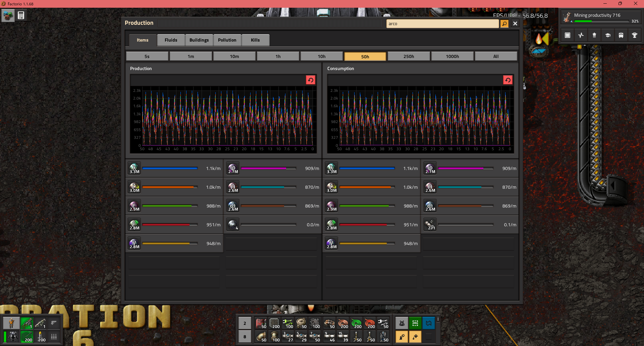
Task: Select the rocket launcher weapon slot
Action: (x=40, y=323)
